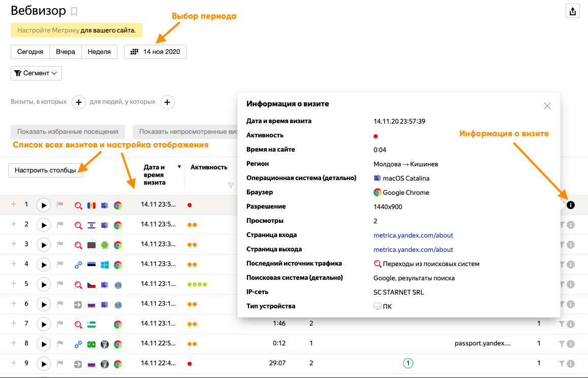Click Показать непросмотренные визиты button
Screen dimensions: 588x378
pyautogui.click(x=185, y=132)
